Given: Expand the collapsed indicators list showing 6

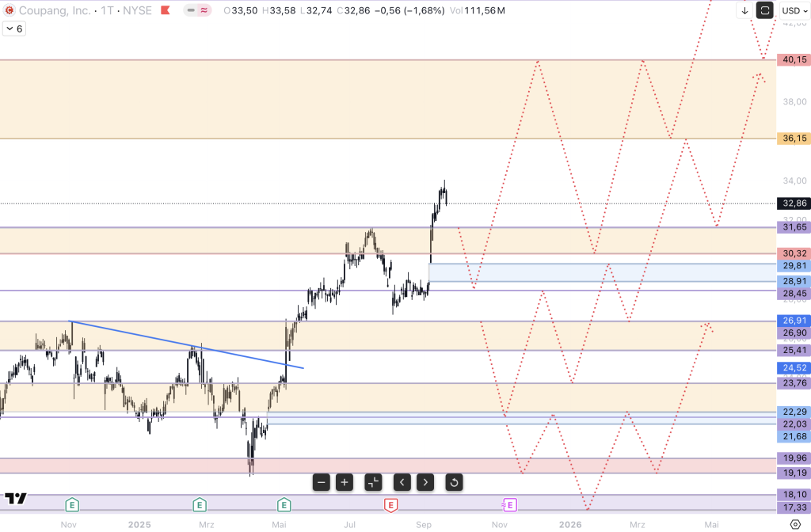Looking at the screenshot, I should tap(14, 28).
